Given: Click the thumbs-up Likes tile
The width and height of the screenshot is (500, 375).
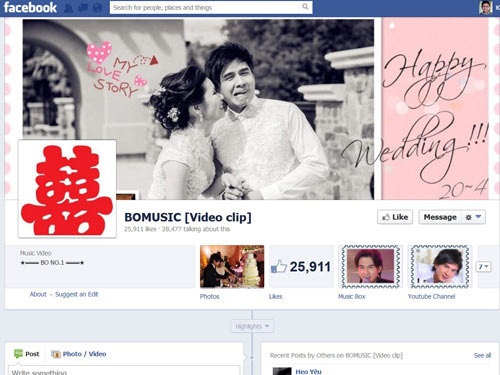Looking at the screenshot, I should point(301,266).
